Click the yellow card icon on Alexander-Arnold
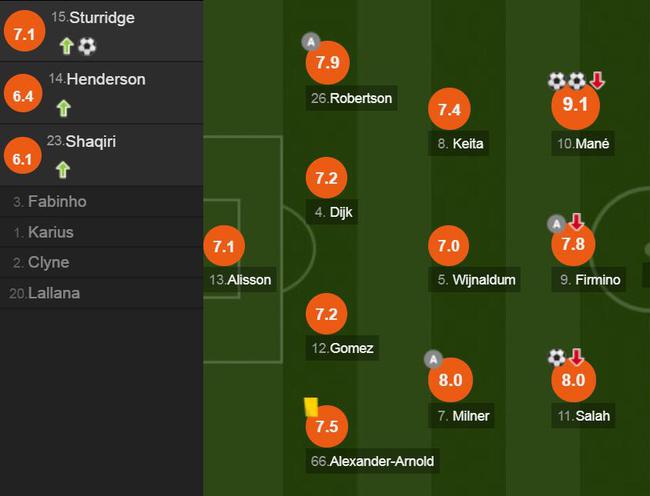650x496 pixels. (x=311, y=407)
